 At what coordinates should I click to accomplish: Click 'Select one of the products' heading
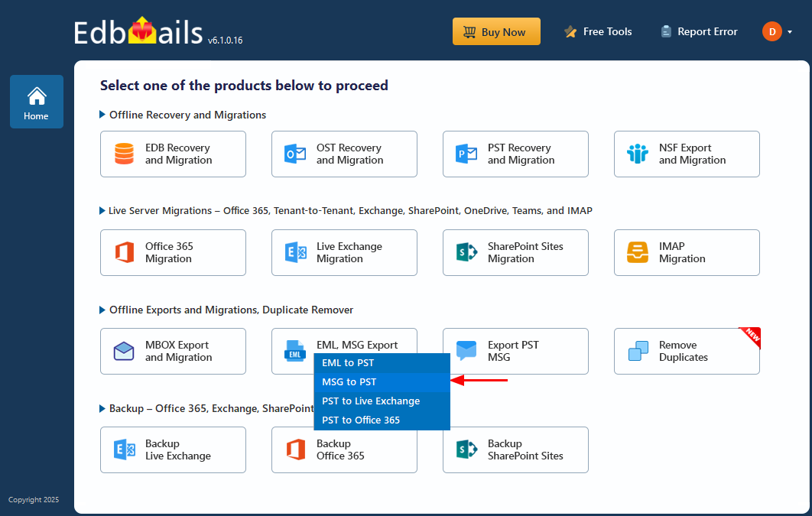pyautogui.click(x=244, y=86)
